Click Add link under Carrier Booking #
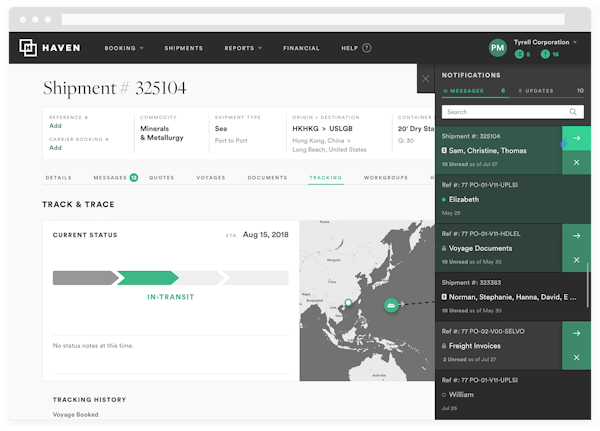 (x=55, y=147)
